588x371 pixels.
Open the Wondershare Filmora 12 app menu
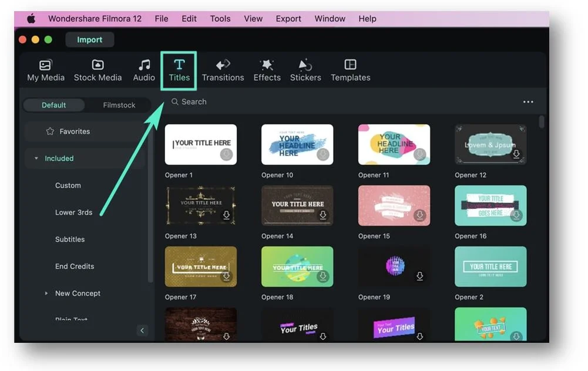(x=95, y=18)
